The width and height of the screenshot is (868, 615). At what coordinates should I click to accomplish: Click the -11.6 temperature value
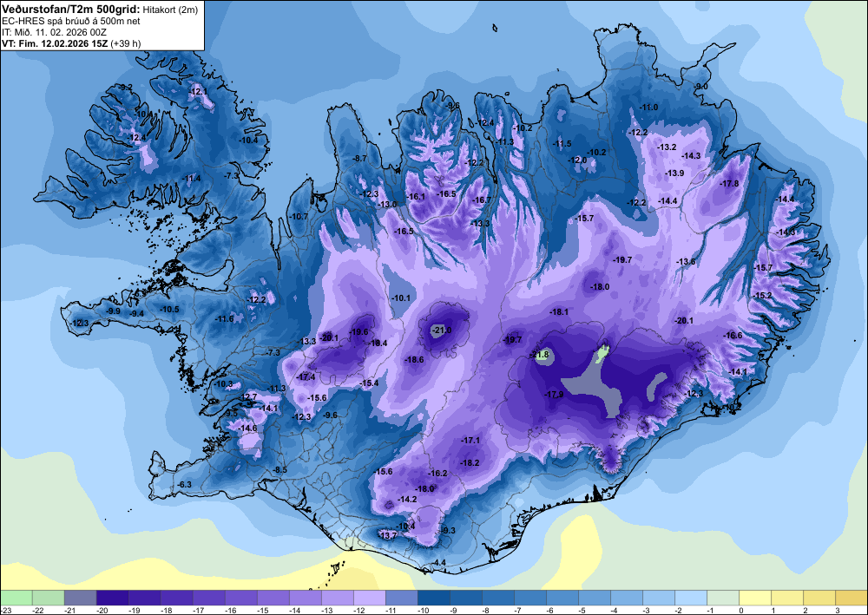coord(225,318)
